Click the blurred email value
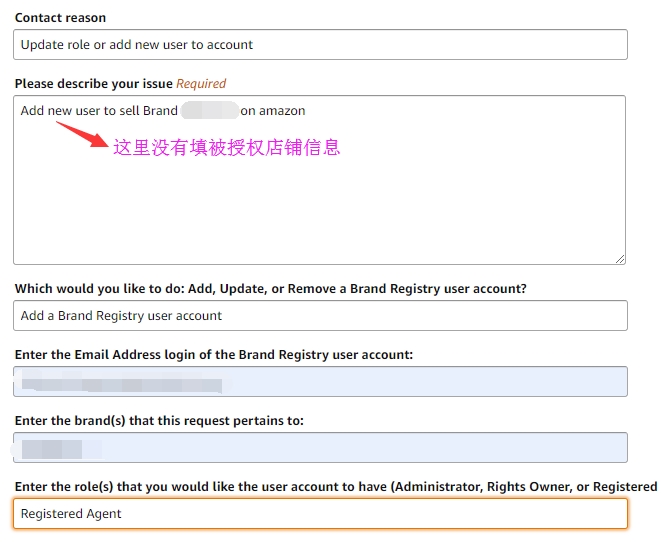The image size is (661, 553). tap(120, 383)
